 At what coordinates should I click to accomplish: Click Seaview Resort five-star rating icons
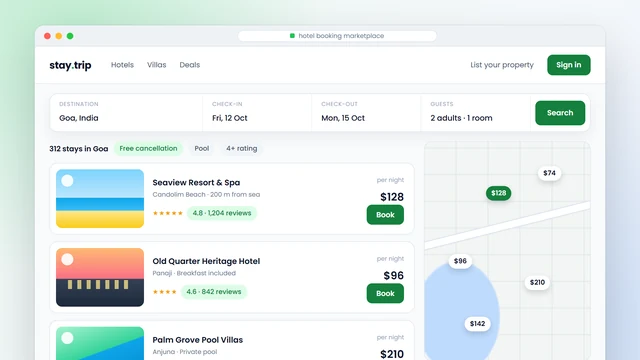tap(168, 213)
